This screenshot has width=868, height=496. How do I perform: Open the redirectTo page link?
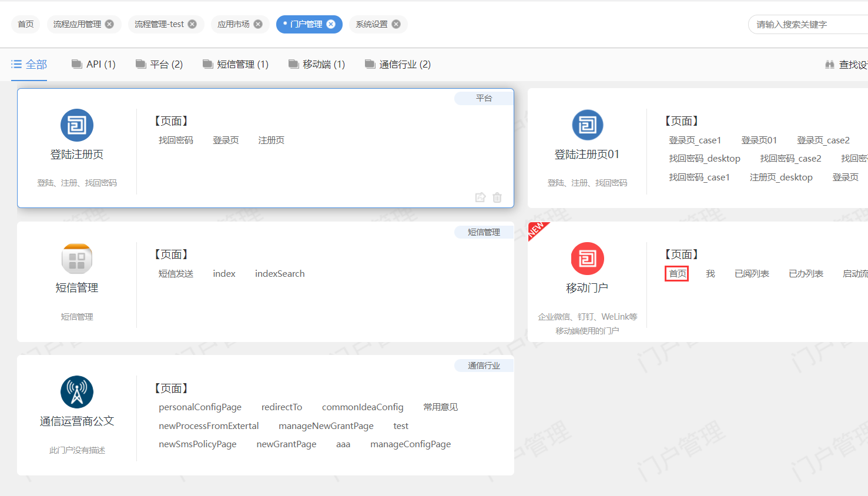282,407
